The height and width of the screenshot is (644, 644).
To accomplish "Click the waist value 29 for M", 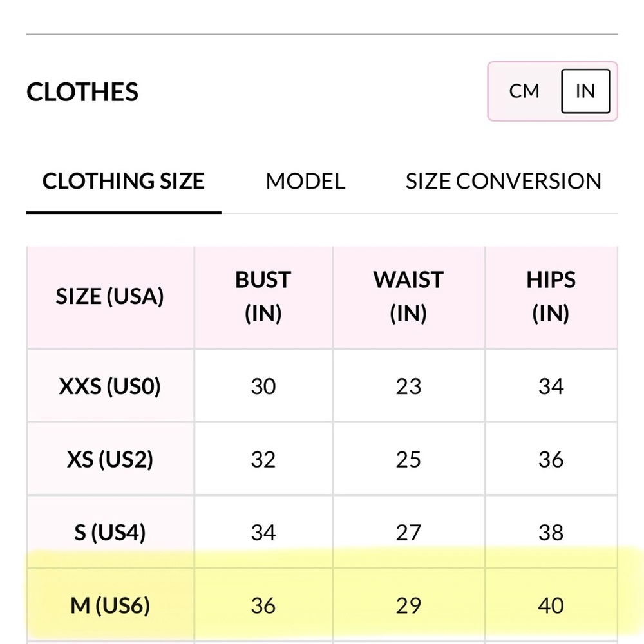I will (409, 606).
